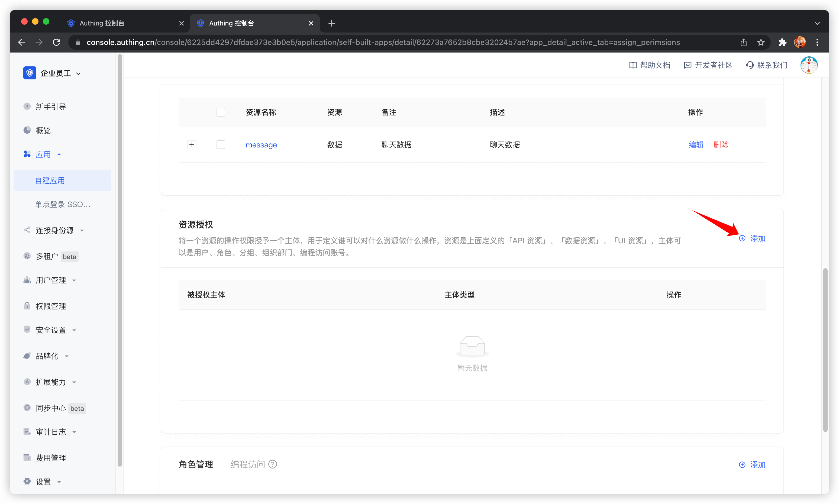839x504 pixels.
Task: Click the main page vertical scrollbar
Action: [825, 350]
